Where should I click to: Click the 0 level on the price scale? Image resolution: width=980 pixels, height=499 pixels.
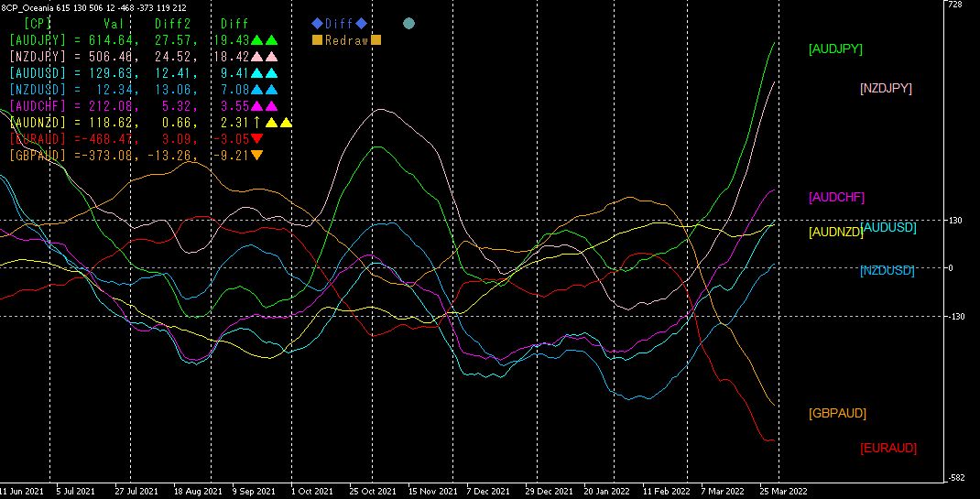[x=952, y=268]
